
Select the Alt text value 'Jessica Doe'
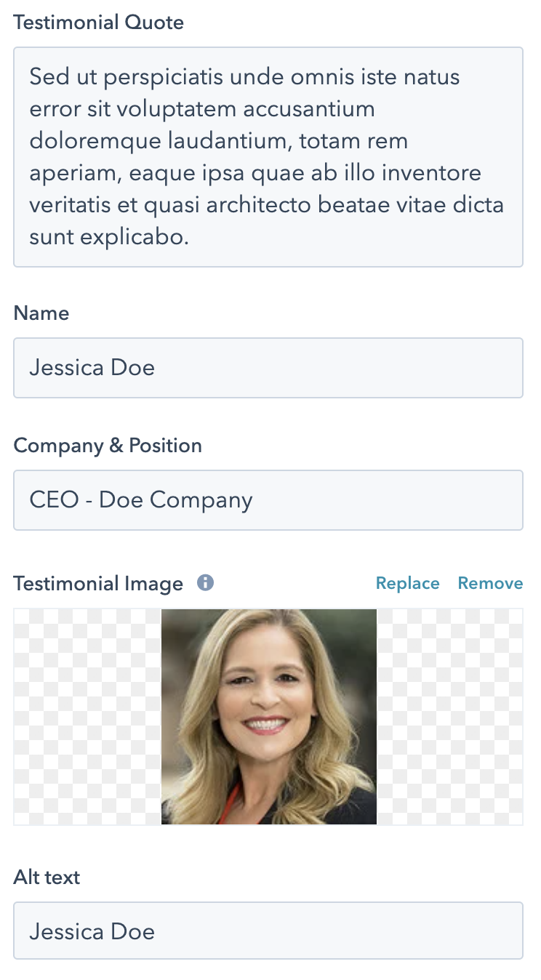(x=92, y=931)
